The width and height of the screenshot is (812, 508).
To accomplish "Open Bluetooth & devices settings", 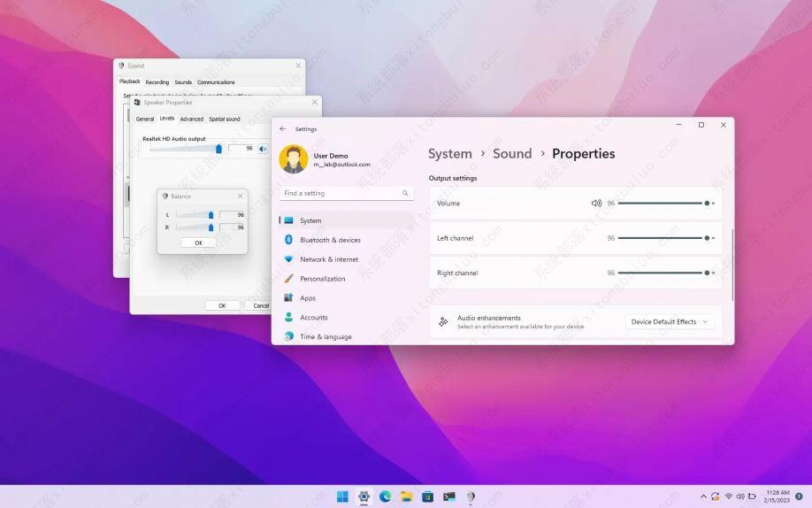I will tap(330, 240).
